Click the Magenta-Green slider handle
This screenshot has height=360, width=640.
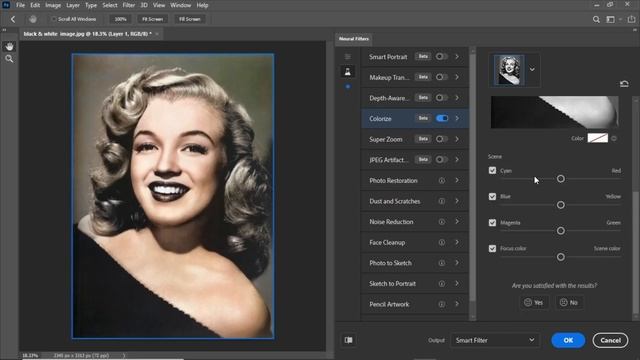561,231
